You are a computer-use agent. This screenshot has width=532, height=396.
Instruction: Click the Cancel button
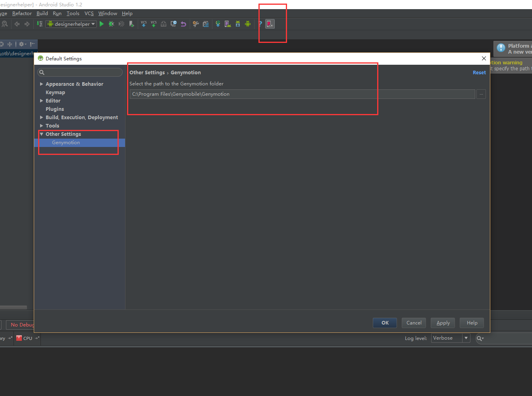(414, 323)
